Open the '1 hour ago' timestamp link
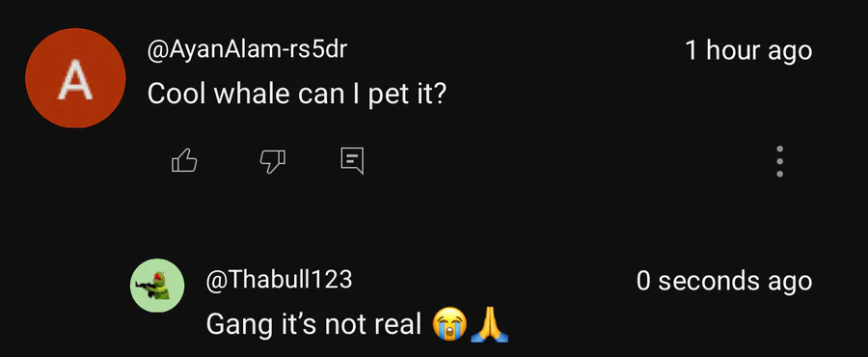Image resolution: width=868 pixels, height=357 pixels. 748,50
